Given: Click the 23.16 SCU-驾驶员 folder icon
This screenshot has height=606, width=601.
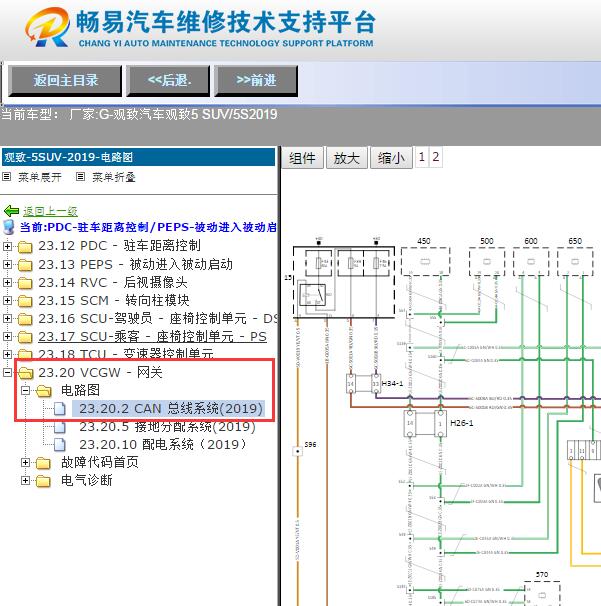Looking at the screenshot, I should [25, 319].
